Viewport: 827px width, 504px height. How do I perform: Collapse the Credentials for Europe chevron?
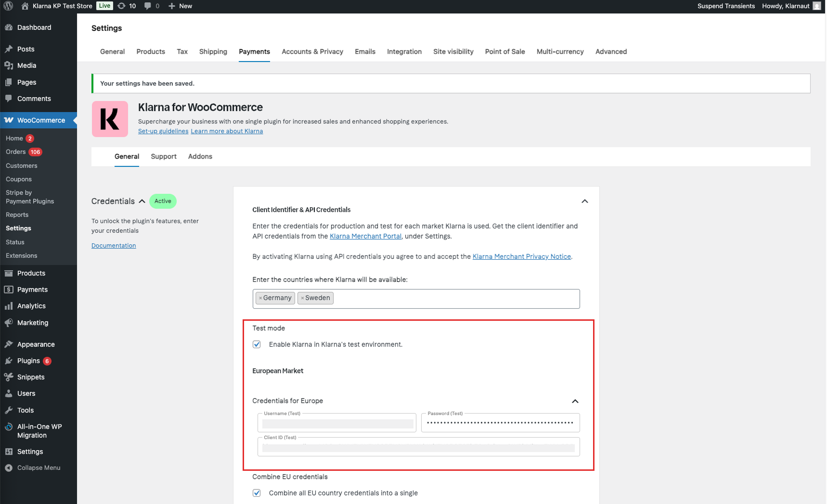[x=575, y=401]
